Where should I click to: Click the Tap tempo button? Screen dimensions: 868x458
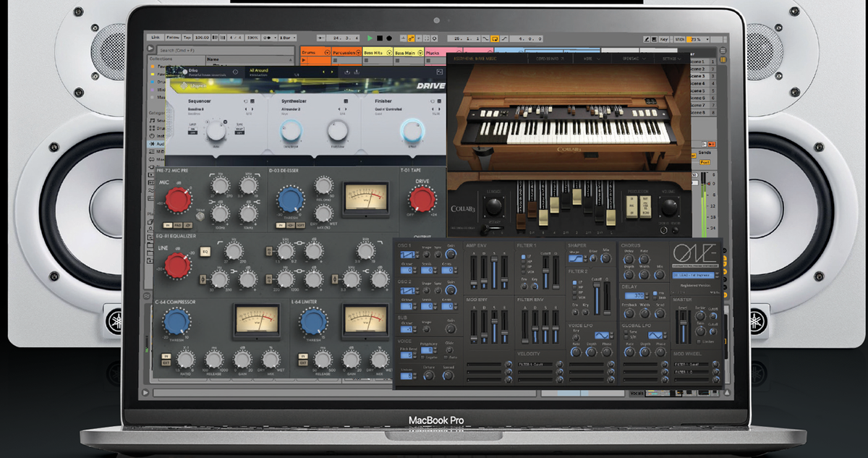[x=187, y=38]
